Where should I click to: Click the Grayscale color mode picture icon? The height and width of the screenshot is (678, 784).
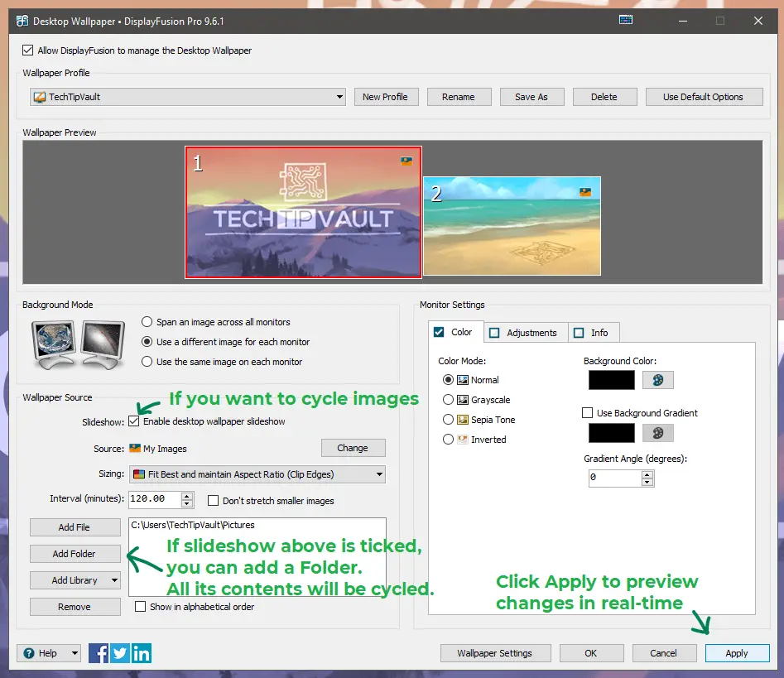[463, 400]
